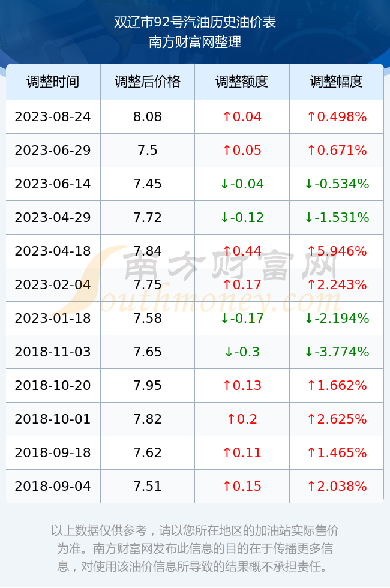The width and height of the screenshot is (390, 588).
Task: Click the price 8.08 cell
Action: [x=148, y=116]
